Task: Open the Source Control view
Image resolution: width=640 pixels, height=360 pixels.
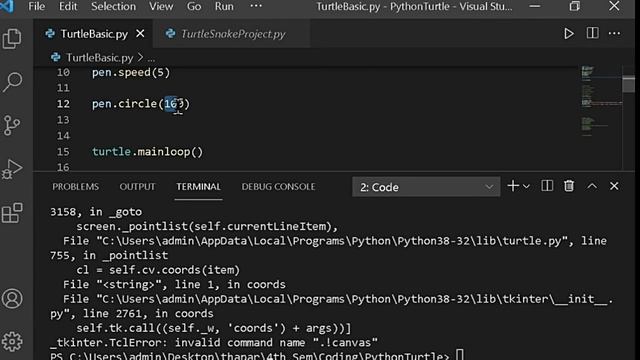Action: coord(11,125)
